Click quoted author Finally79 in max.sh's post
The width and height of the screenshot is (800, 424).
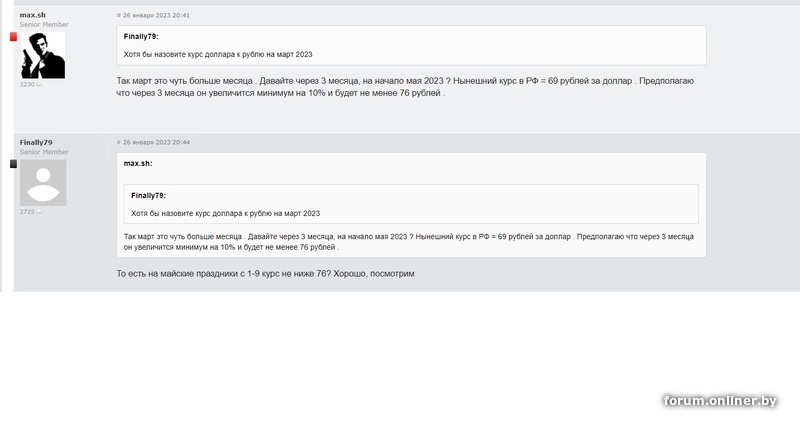(141, 37)
